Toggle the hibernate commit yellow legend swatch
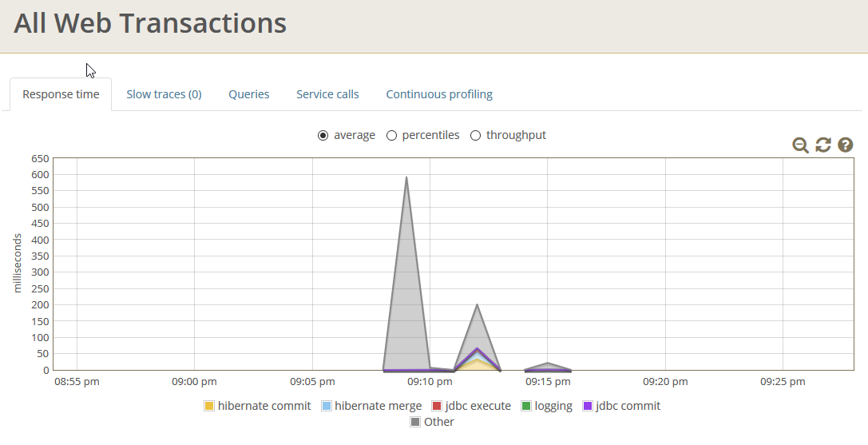 click(209, 406)
